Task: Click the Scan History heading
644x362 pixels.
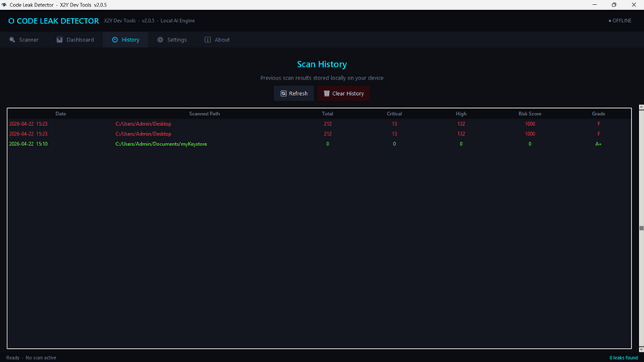Action: 322,64
